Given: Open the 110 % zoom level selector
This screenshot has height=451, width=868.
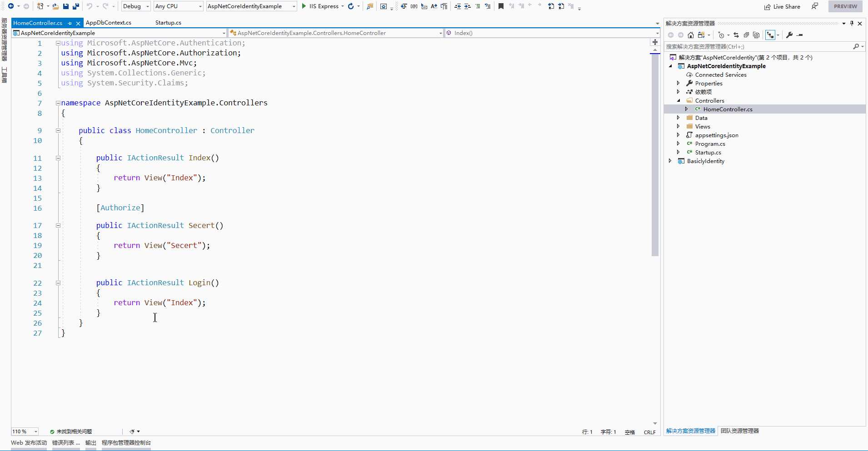Looking at the screenshot, I should (25, 431).
